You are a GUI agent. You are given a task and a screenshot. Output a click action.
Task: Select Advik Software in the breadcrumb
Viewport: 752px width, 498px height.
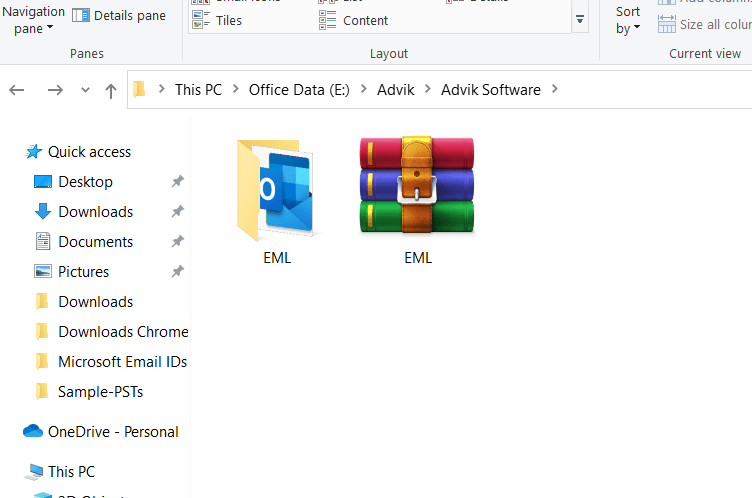491,90
